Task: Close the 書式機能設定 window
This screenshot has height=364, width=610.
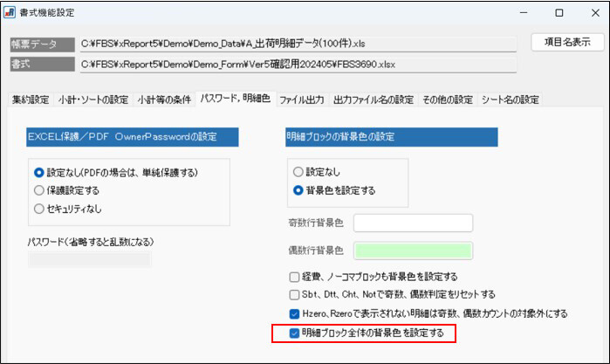Action: [x=595, y=13]
